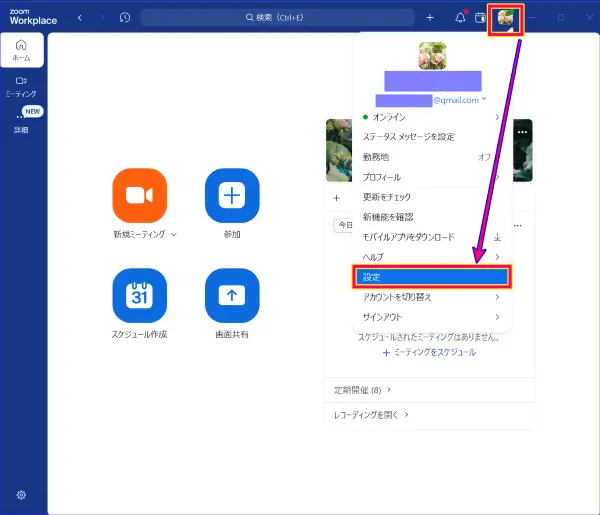
Task: Open the Meetings sidebar item
Action: [x=21, y=87]
